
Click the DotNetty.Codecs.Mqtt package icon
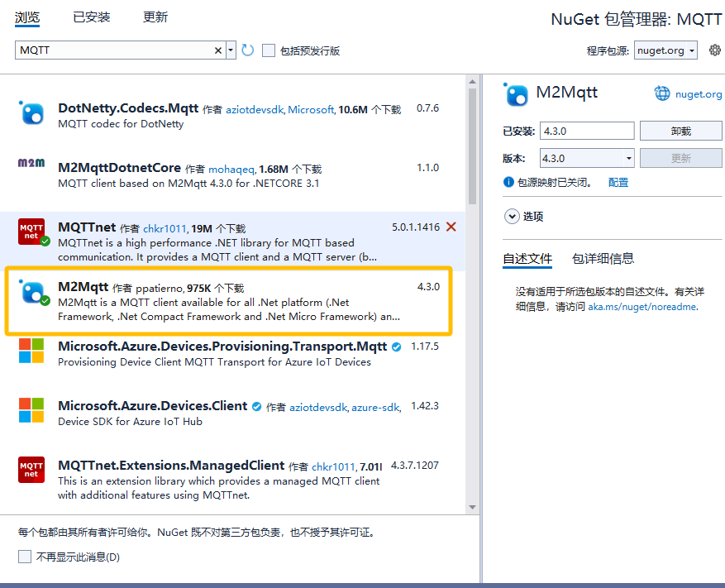(x=31, y=112)
